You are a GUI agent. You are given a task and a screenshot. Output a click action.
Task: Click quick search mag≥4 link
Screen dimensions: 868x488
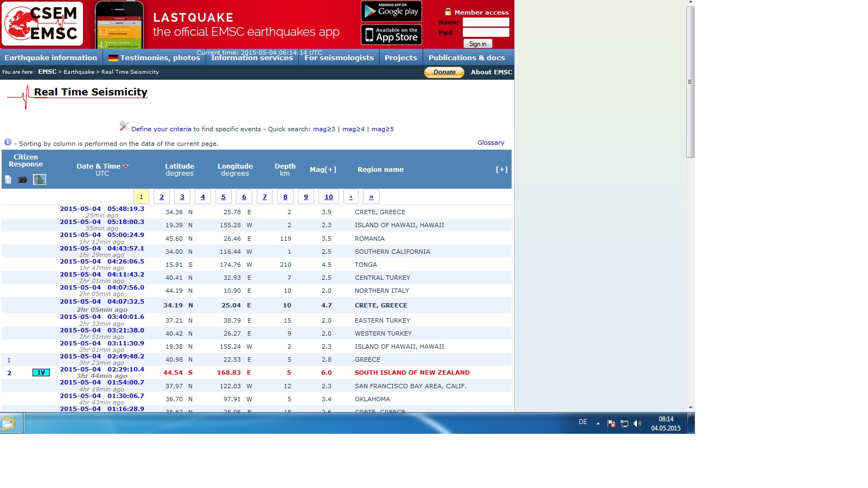point(353,129)
